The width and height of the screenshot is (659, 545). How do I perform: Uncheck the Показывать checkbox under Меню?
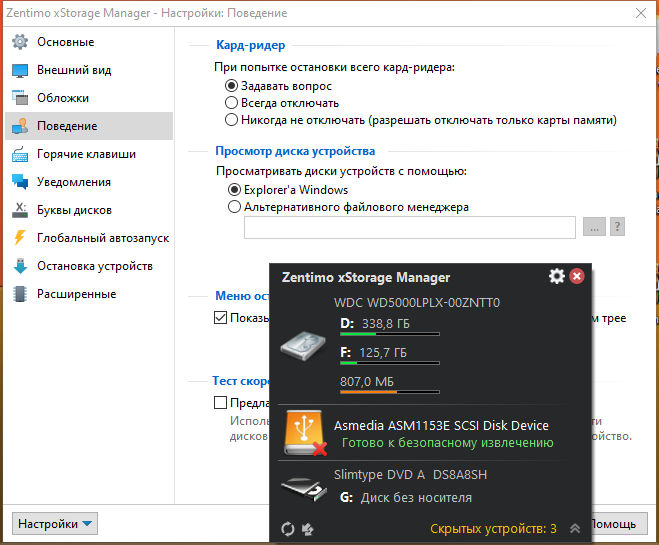[221, 318]
